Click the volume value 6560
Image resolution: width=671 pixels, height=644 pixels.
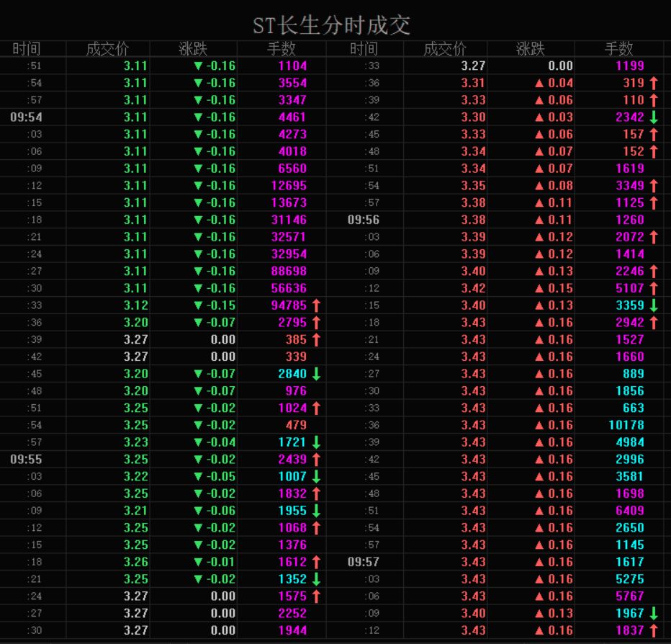click(x=292, y=169)
